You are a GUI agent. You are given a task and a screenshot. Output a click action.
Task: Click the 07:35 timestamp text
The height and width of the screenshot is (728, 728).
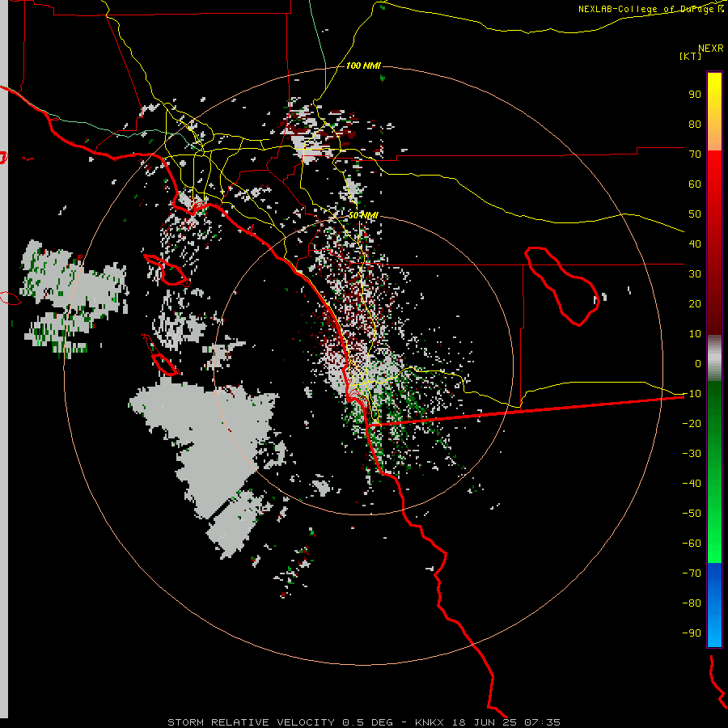(x=542, y=722)
